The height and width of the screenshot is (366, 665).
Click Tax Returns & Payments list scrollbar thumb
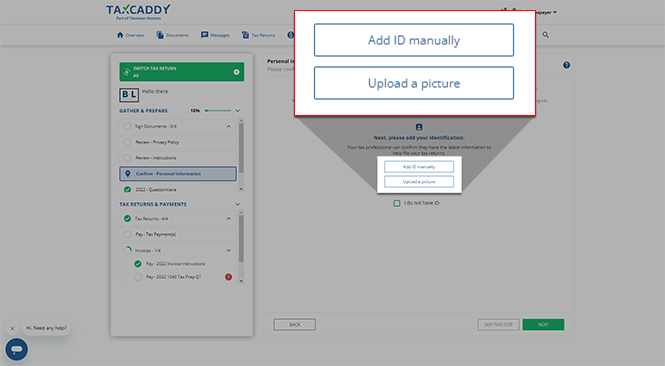point(241,239)
